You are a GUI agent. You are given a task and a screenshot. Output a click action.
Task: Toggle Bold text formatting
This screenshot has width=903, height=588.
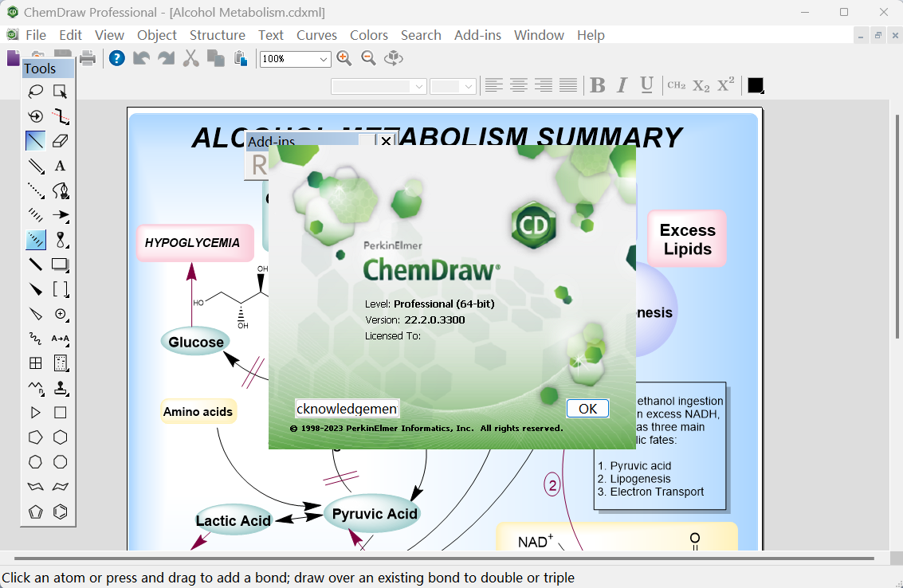tap(598, 85)
